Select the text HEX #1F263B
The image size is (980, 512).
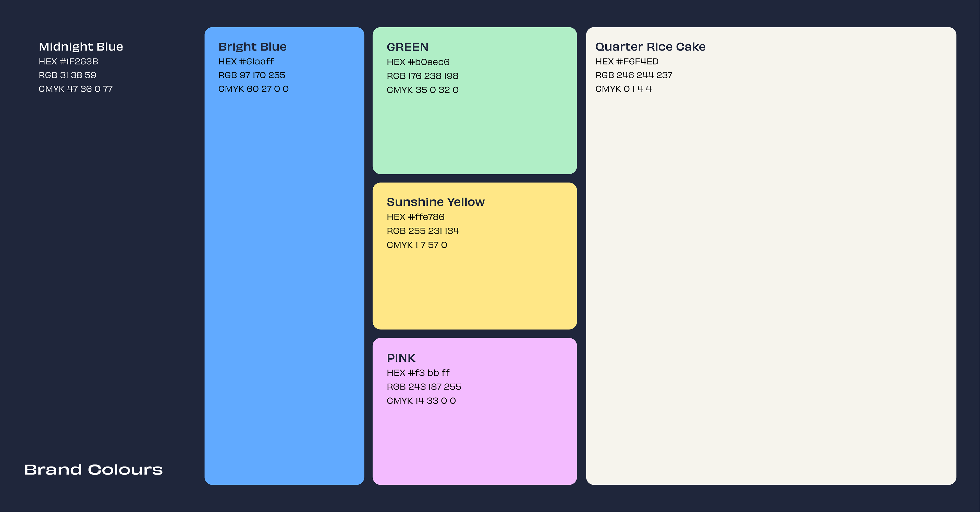68,62
